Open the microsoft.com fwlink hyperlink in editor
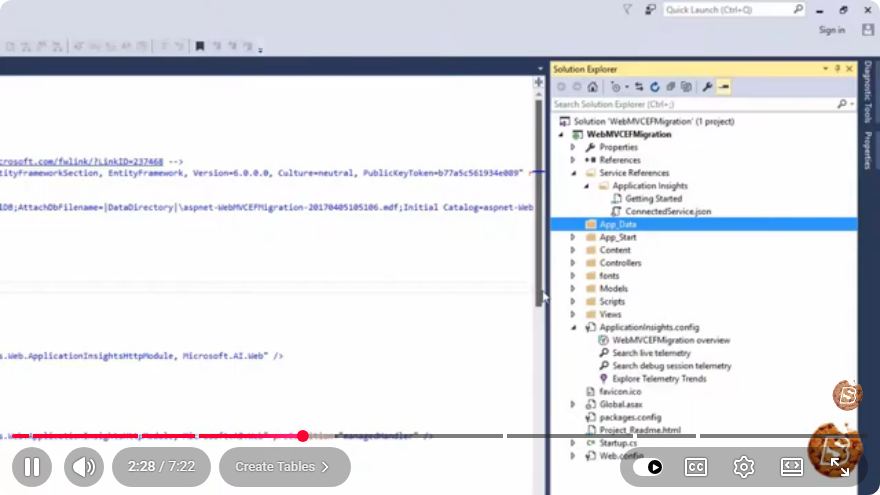The height and width of the screenshot is (495, 880). pos(81,162)
